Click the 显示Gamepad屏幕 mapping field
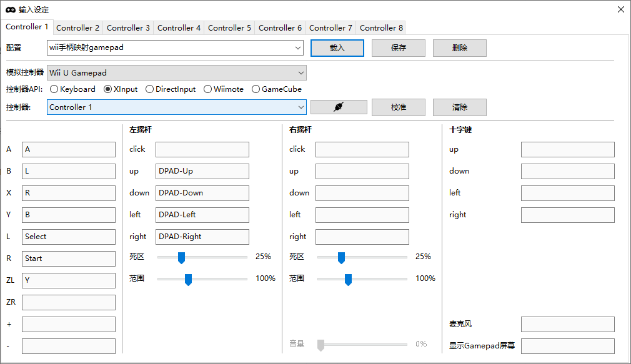Image resolution: width=631 pixels, height=364 pixels. click(x=568, y=346)
